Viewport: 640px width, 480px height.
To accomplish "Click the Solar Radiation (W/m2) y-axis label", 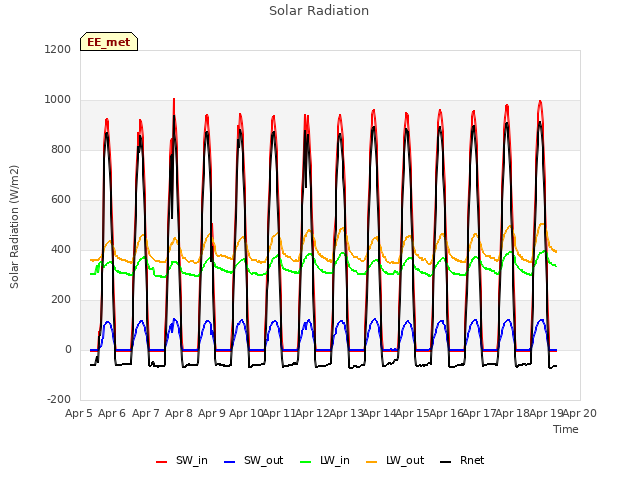I will click(14, 227).
